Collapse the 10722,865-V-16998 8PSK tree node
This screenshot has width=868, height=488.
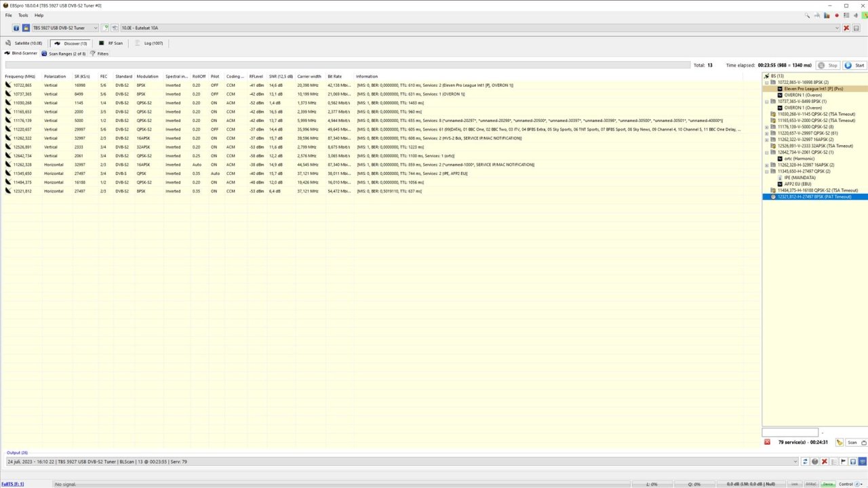(766, 82)
